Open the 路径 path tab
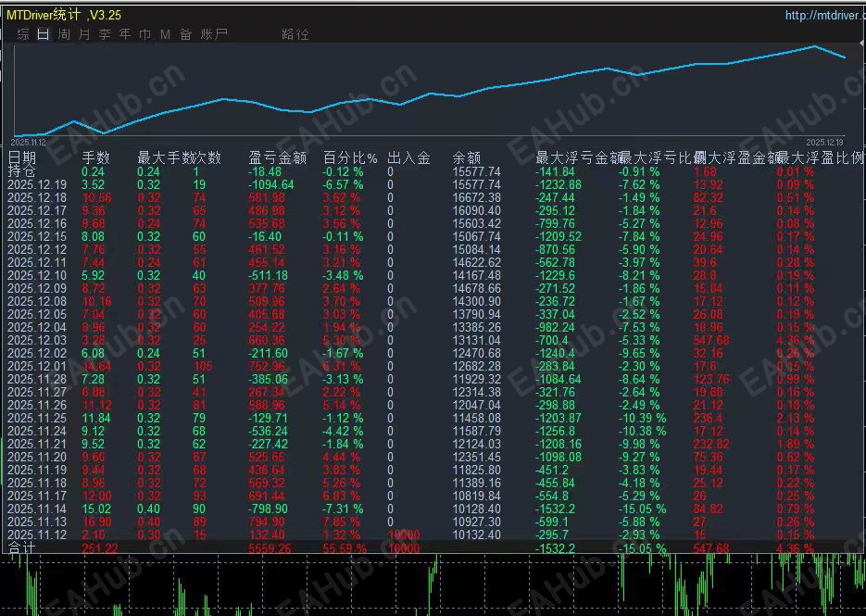The height and width of the screenshot is (616, 866). pos(295,34)
